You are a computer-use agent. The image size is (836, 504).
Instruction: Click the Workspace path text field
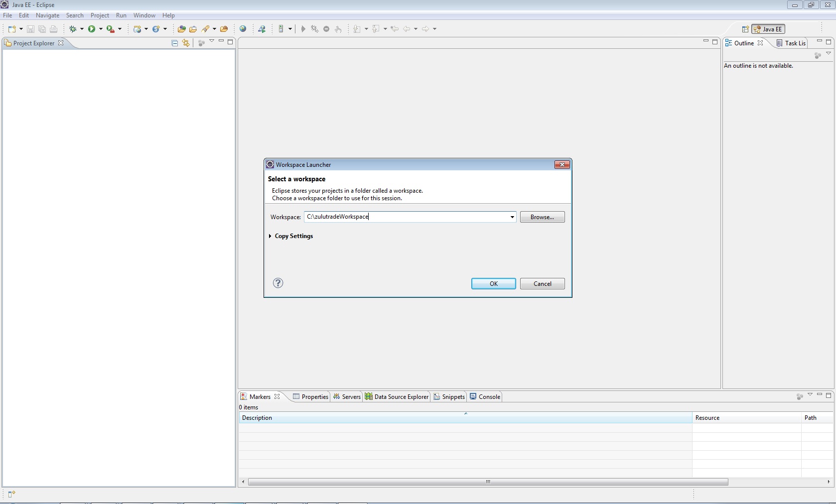point(406,217)
